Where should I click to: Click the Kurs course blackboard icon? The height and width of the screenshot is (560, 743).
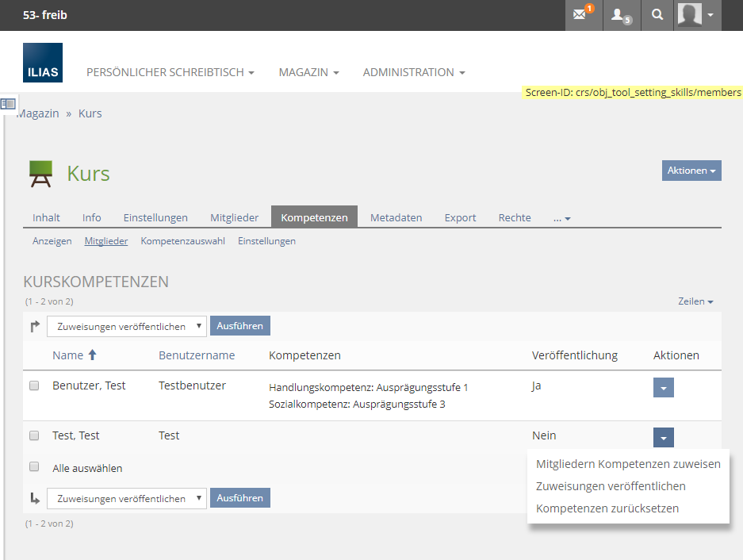[40, 174]
